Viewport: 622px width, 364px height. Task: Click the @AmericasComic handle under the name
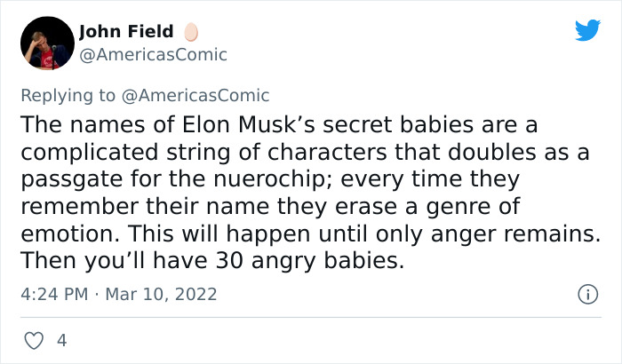coord(154,54)
